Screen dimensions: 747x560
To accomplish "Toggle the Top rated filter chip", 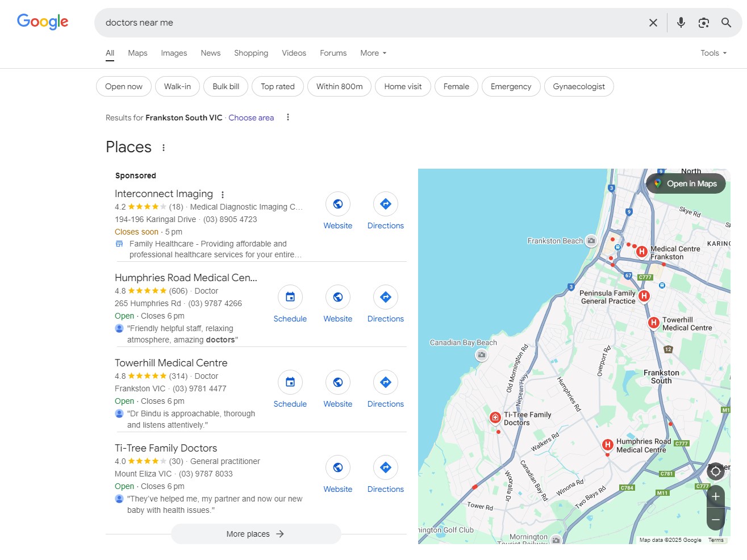I will coord(277,86).
